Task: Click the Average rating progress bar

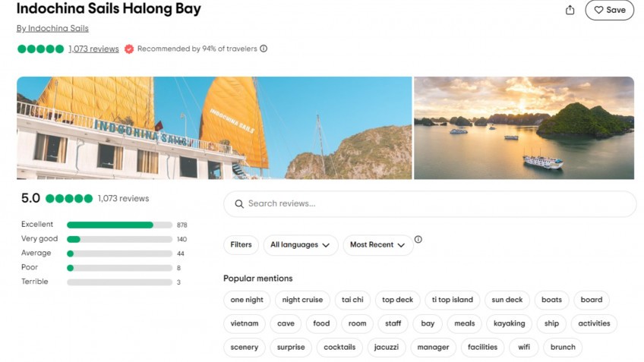Action: coord(119,253)
